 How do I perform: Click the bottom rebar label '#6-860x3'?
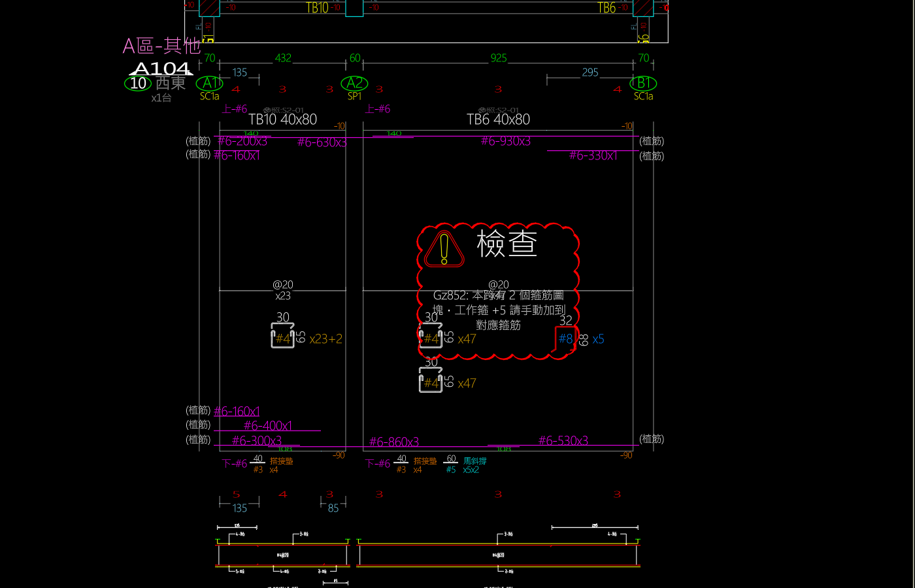tap(394, 442)
